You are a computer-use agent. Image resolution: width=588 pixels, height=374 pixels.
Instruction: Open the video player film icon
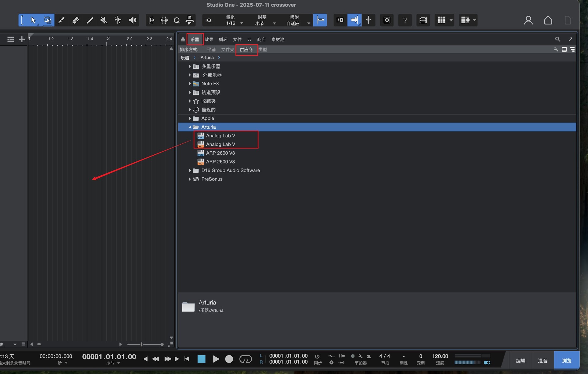[x=423, y=20]
